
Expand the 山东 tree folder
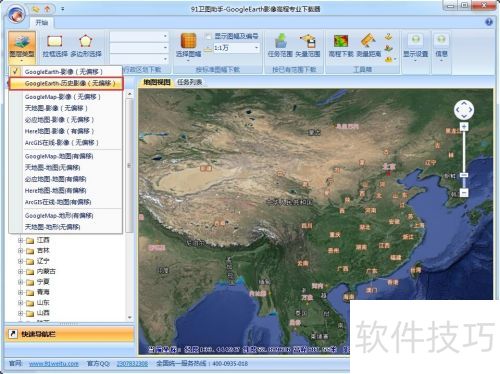(x=21, y=303)
